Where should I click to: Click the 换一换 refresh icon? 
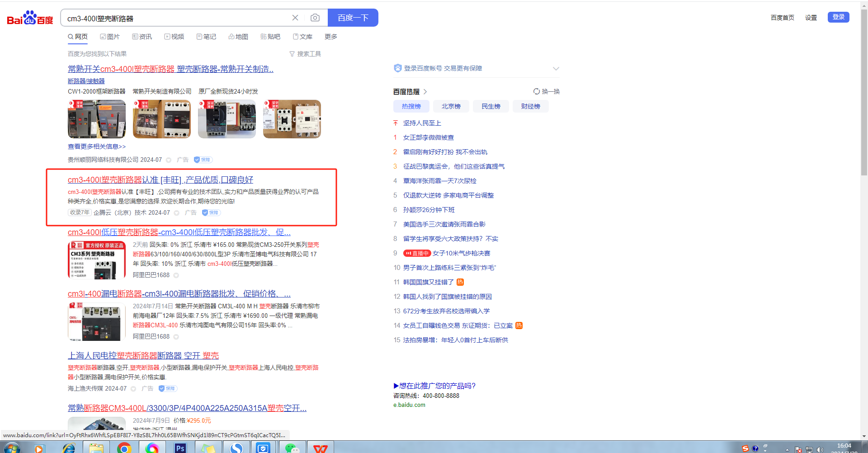(537, 91)
